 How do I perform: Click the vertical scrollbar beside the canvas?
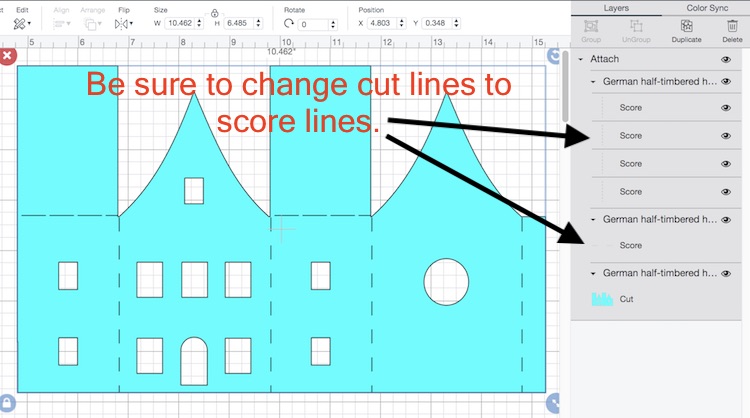pyautogui.click(x=565, y=87)
